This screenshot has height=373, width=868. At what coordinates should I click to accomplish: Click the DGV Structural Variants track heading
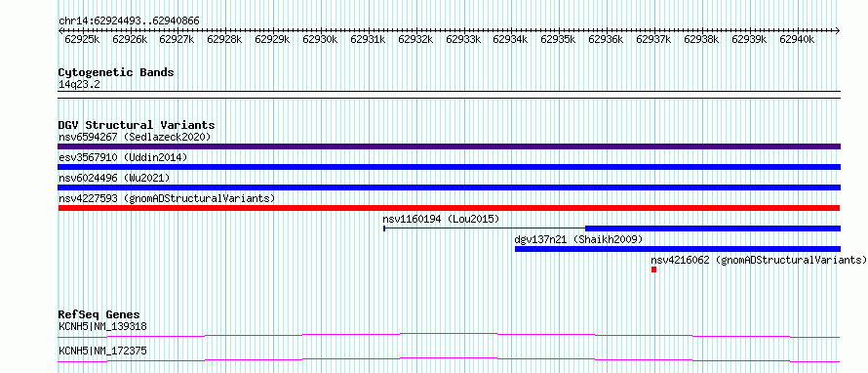point(137,125)
